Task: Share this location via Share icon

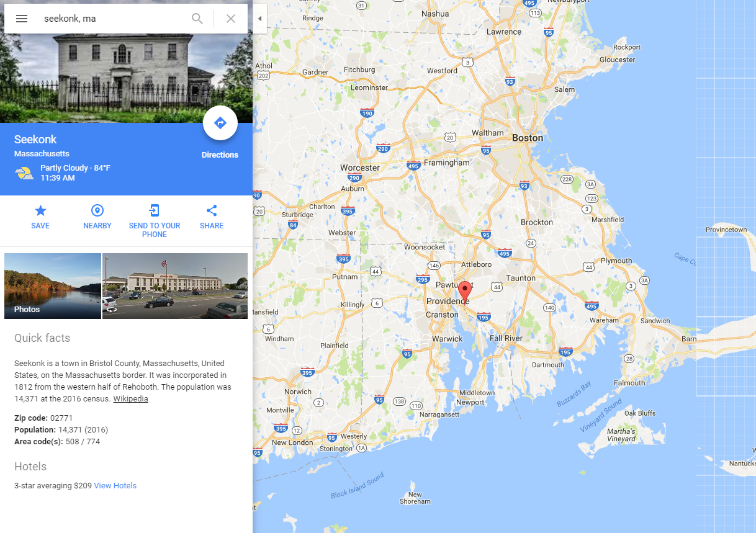Action: click(x=212, y=210)
